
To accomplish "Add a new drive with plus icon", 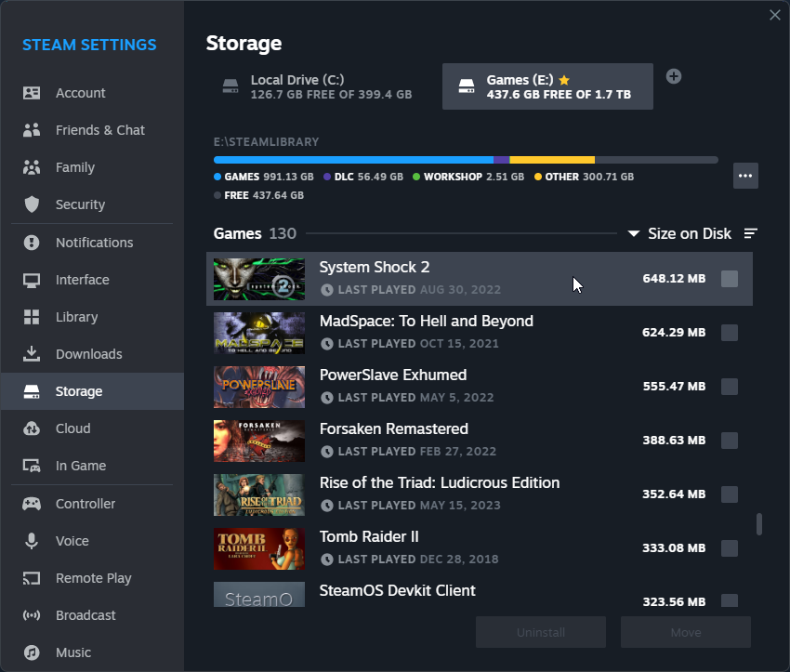I will tap(674, 76).
